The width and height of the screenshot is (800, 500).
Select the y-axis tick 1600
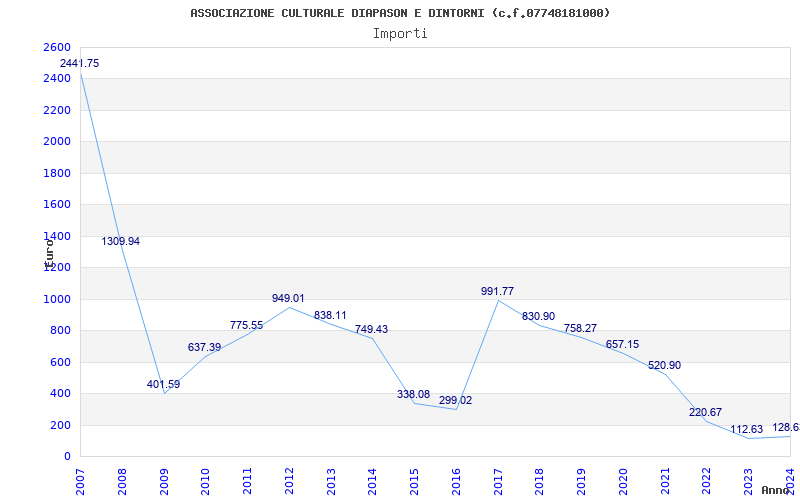[57, 205]
